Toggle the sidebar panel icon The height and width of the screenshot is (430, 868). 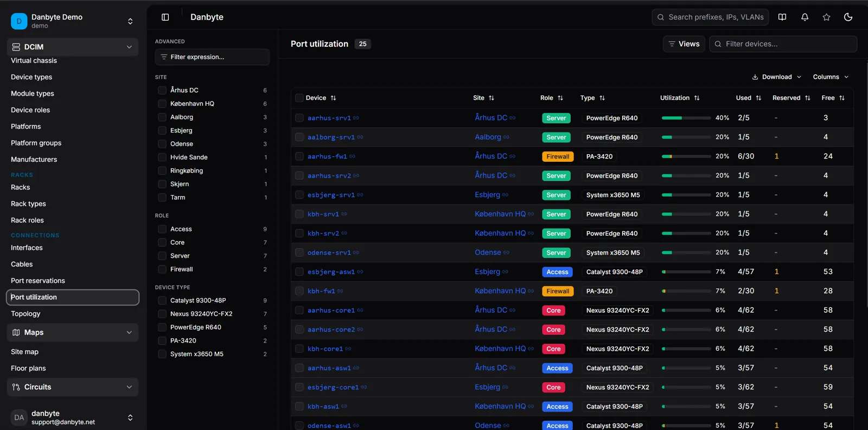point(165,17)
